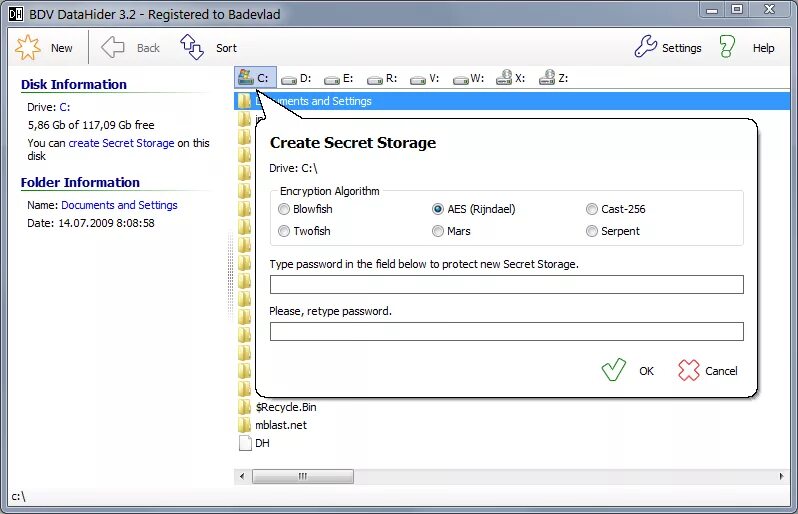The height and width of the screenshot is (514, 798).
Task: Click the Help toolbar label
Action: (763, 48)
